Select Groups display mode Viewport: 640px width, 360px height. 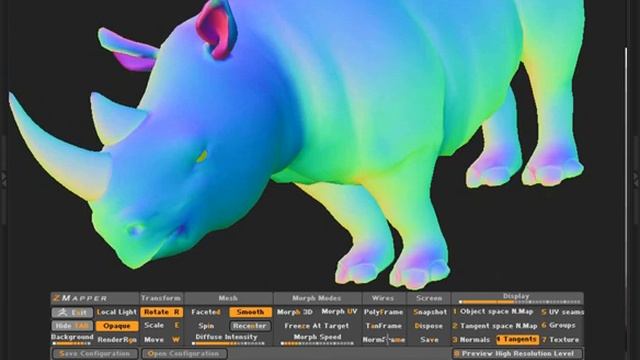[x=558, y=326]
